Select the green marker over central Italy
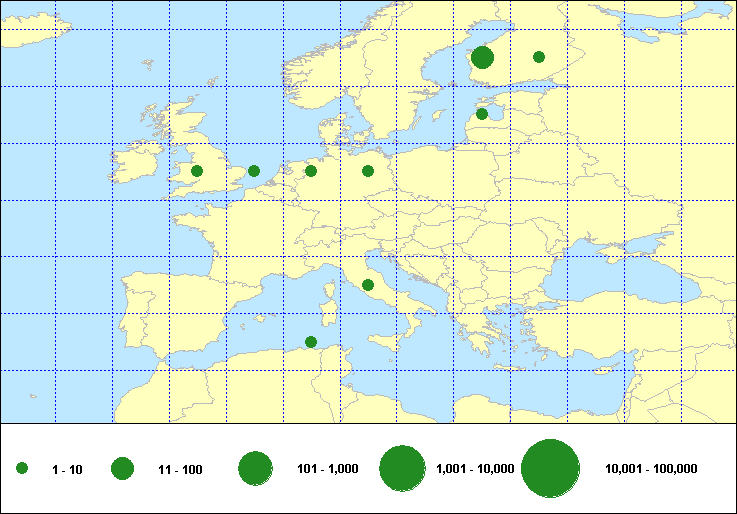The width and height of the screenshot is (737, 514). click(x=368, y=285)
